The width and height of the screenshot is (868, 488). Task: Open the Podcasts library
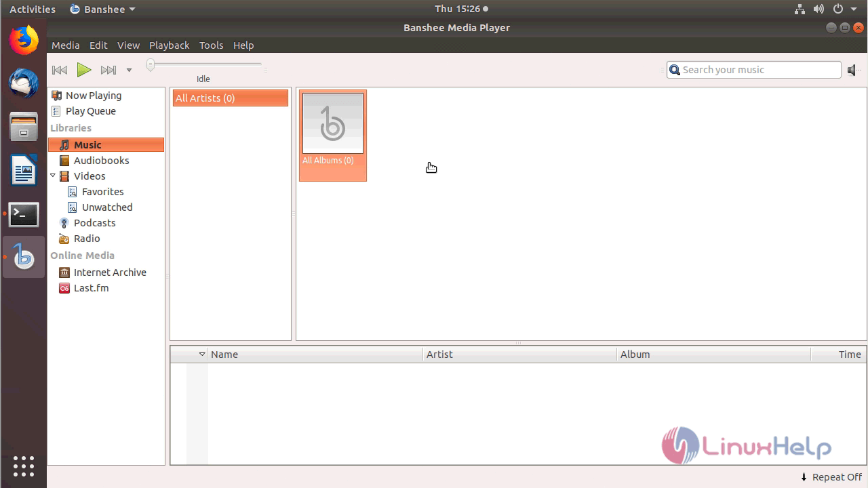[x=106, y=223]
